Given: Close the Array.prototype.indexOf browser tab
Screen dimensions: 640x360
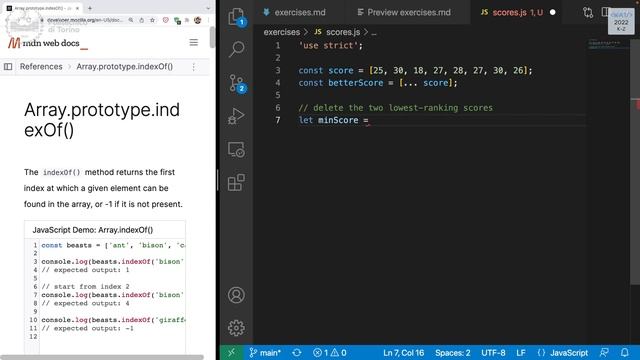Looking at the screenshot, I should coord(77,8).
